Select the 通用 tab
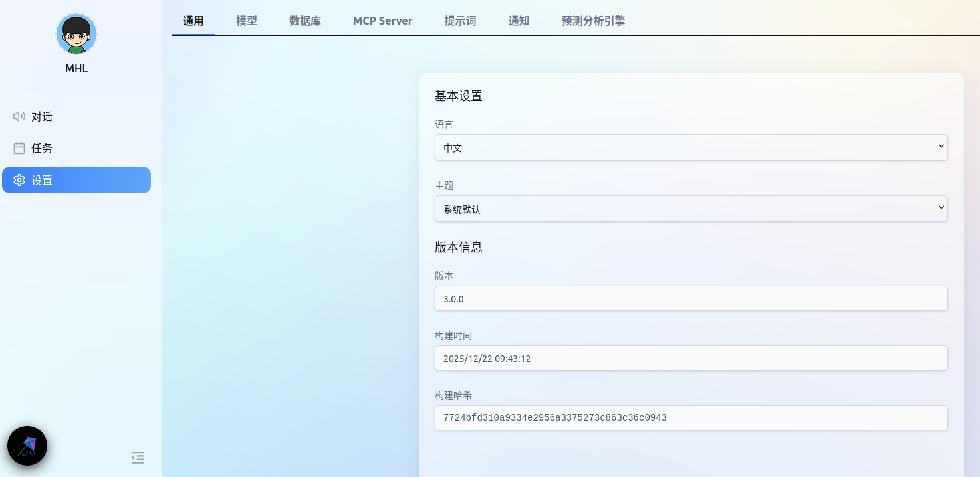 [x=193, y=21]
